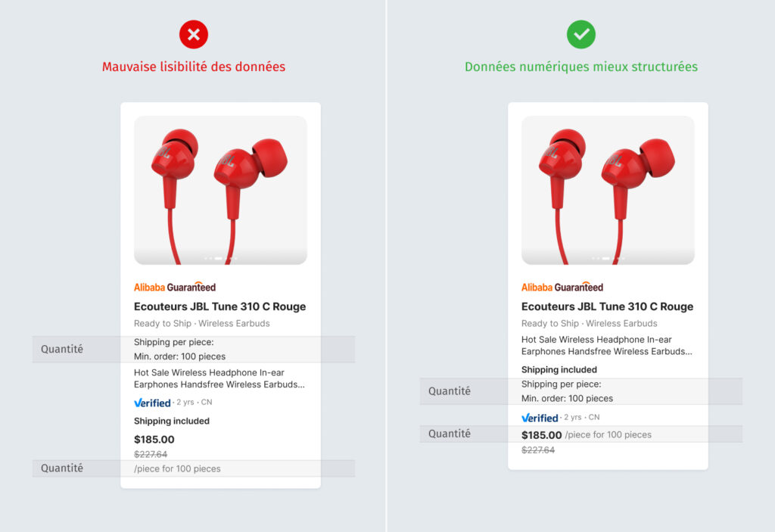Screen dimensions: 775x532
Task: Click struck-through $227.64 in well-structured card
Action: (538, 450)
